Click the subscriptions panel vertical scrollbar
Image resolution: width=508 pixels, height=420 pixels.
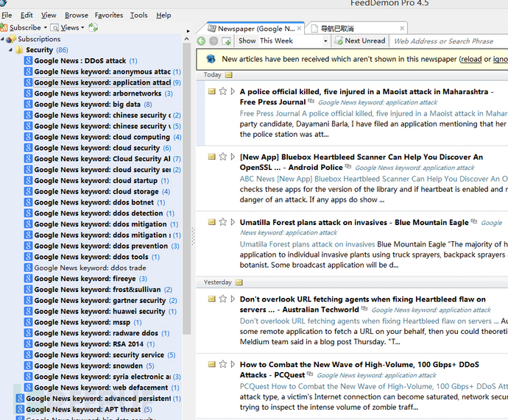(186, 189)
